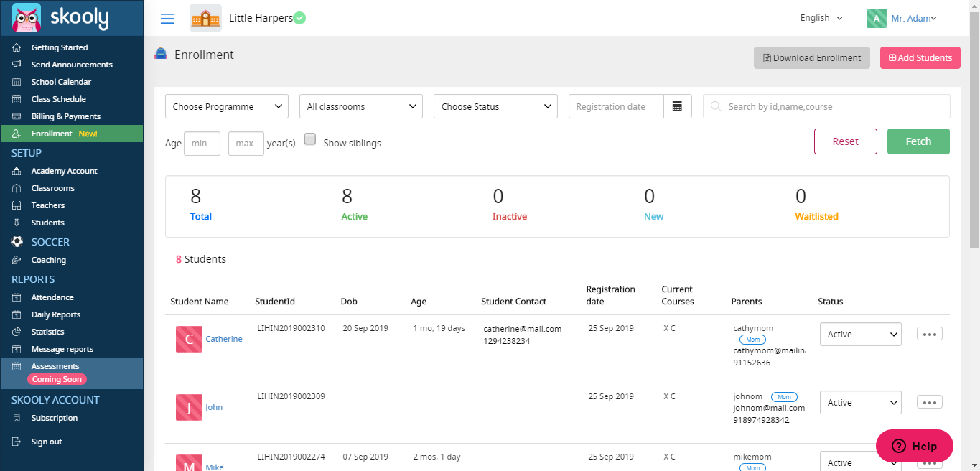Change Catherine's Active status dropdown
Image resolution: width=980 pixels, height=471 pixels.
(860, 334)
